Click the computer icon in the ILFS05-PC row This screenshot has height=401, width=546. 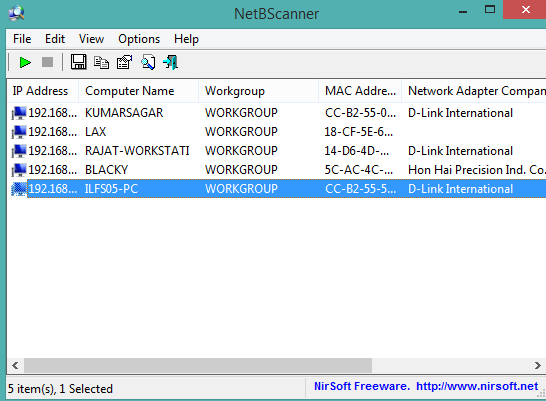19,189
